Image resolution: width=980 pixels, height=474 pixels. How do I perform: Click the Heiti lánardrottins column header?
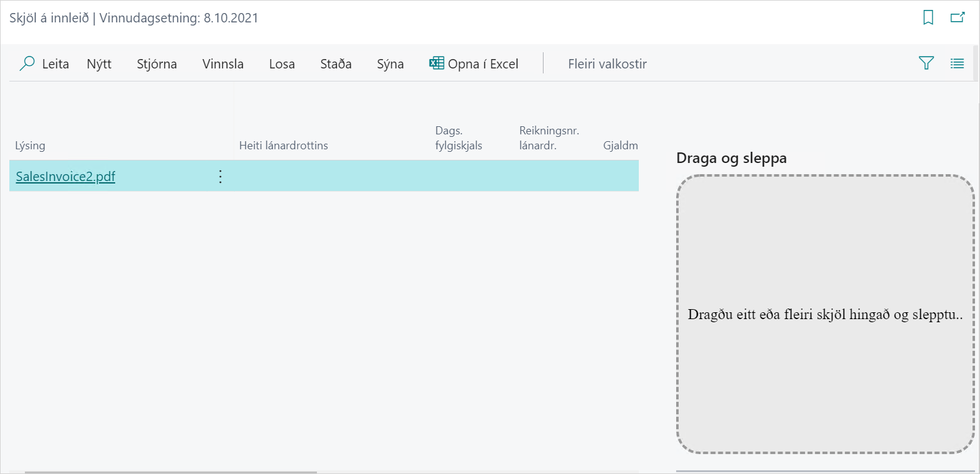coord(283,146)
